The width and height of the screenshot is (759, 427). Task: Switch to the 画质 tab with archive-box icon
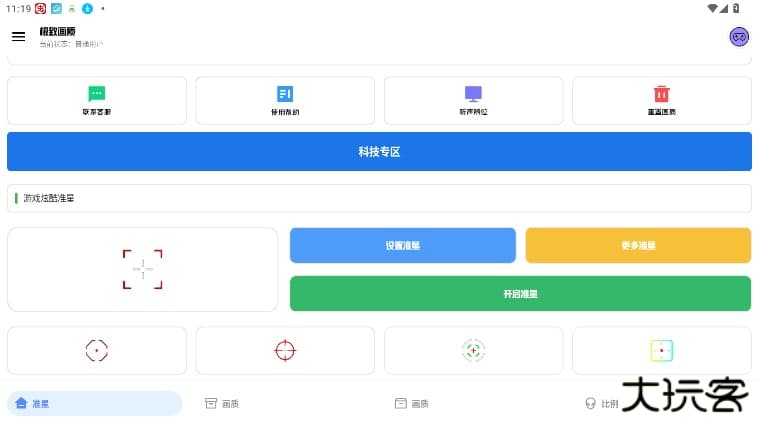[222, 403]
